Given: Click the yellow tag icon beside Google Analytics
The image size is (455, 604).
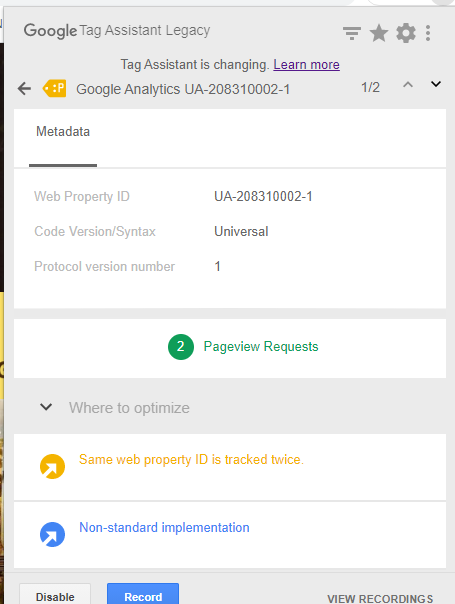Looking at the screenshot, I should [54, 88].
